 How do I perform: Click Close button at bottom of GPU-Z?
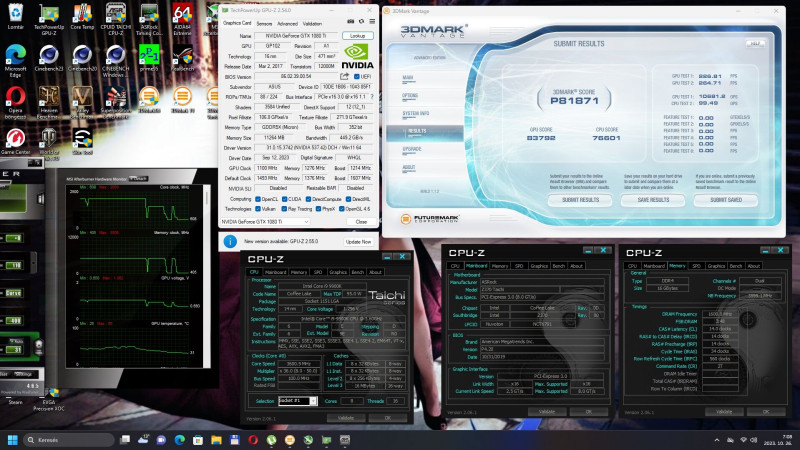361,222
